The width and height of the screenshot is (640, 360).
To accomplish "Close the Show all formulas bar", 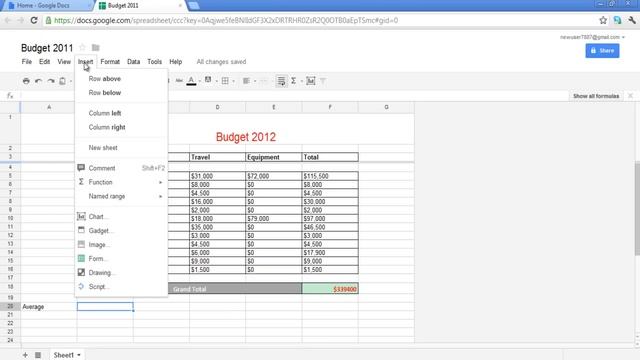I will 631,96.
